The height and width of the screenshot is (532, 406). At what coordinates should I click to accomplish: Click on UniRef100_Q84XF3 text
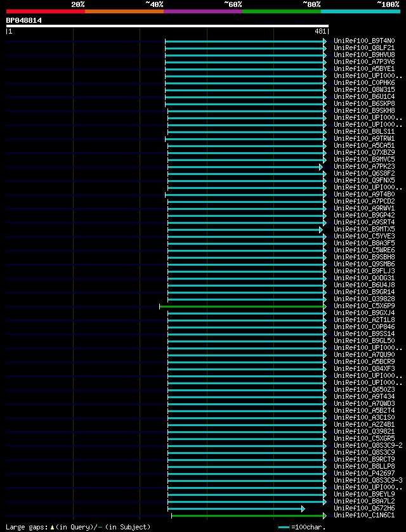coord(364,369)
